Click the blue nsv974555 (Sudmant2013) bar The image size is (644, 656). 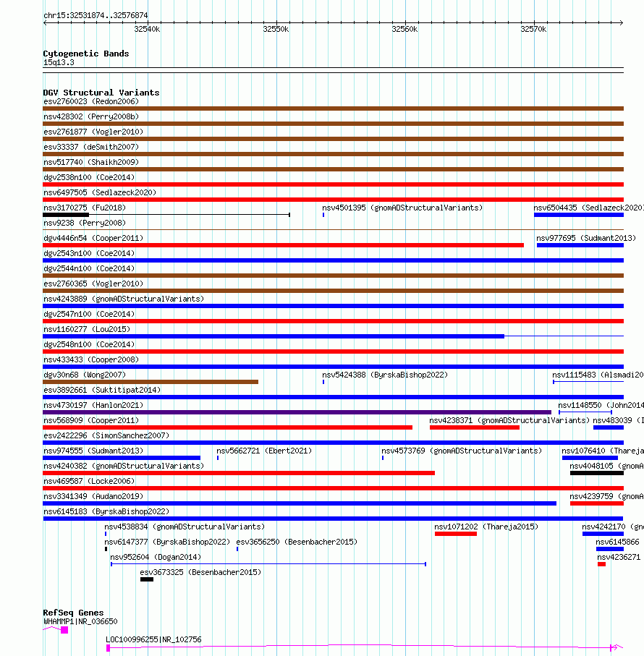[x=122, y=458]
